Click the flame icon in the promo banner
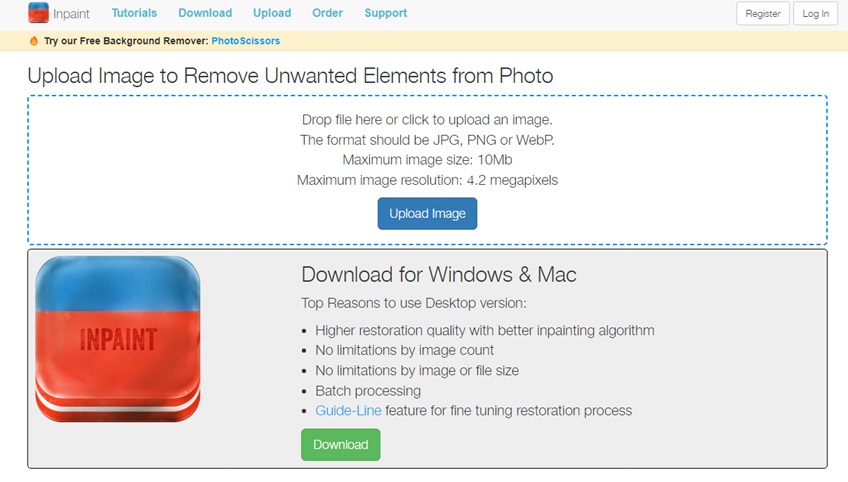The height and width of the screenshot is (482, 848). 34,41
